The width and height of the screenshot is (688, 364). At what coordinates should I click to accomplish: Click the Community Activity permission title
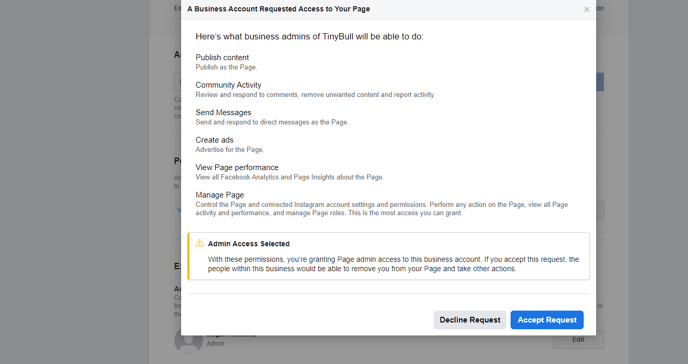click(x=228, y=85)
